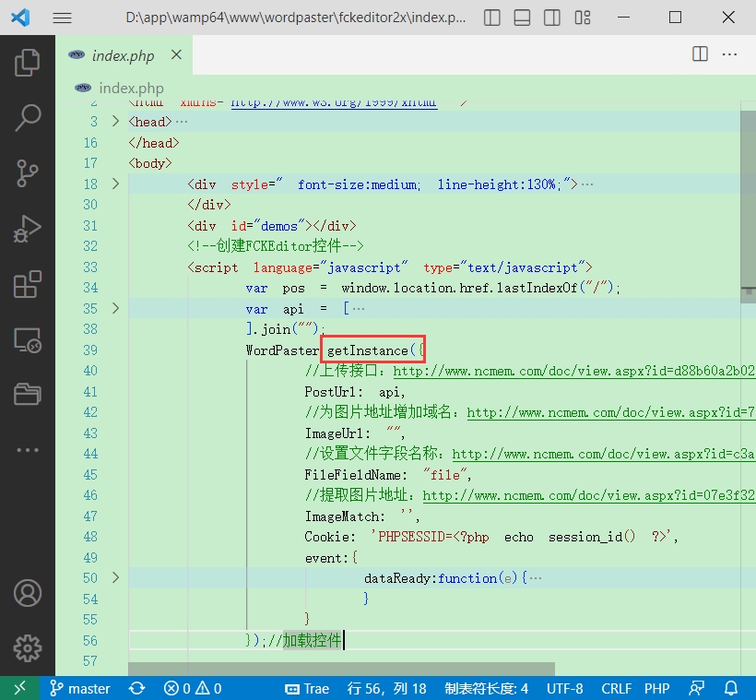Open the hamburger application menu

62,18
